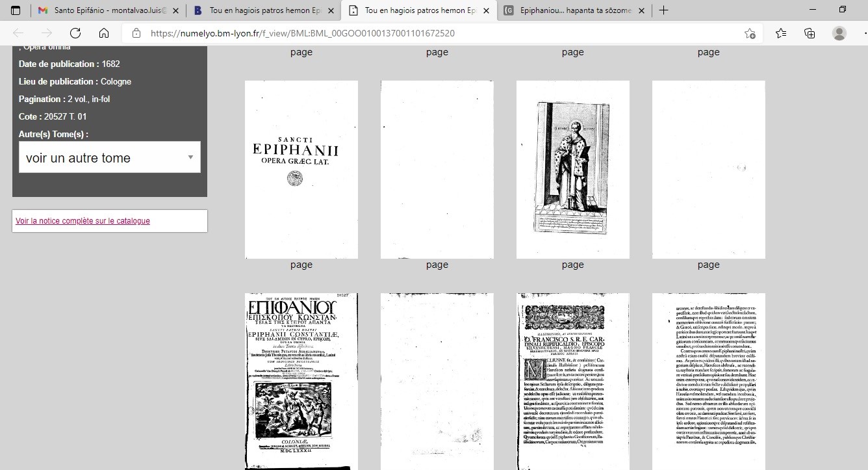868x470 pixels.
Task: Open 'Voir la notice complète sur le catalogue'
Action: coord(83,221)
